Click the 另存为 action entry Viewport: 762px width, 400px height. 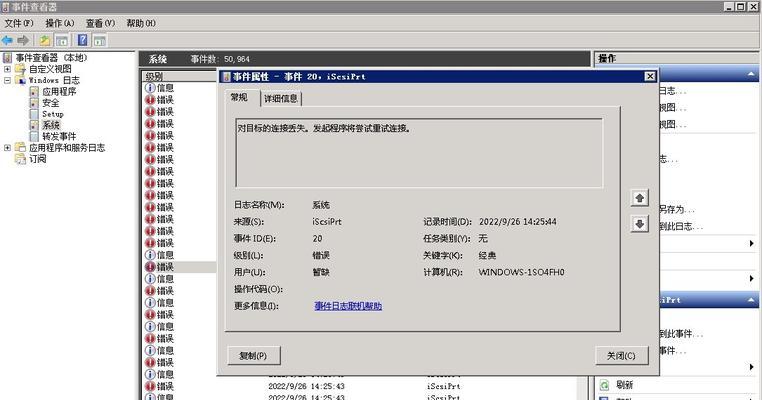pos(676,209)
